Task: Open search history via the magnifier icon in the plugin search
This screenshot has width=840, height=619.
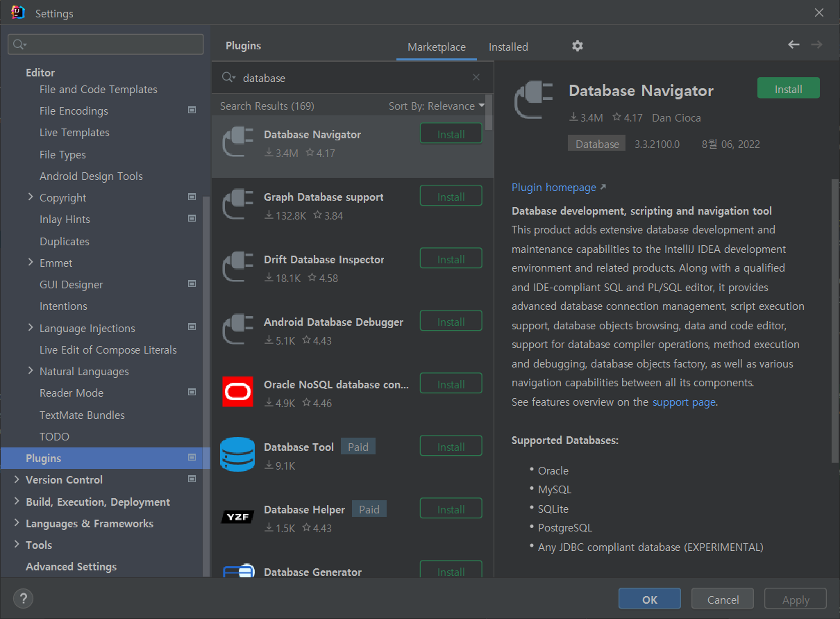Action: click(228, 77)
